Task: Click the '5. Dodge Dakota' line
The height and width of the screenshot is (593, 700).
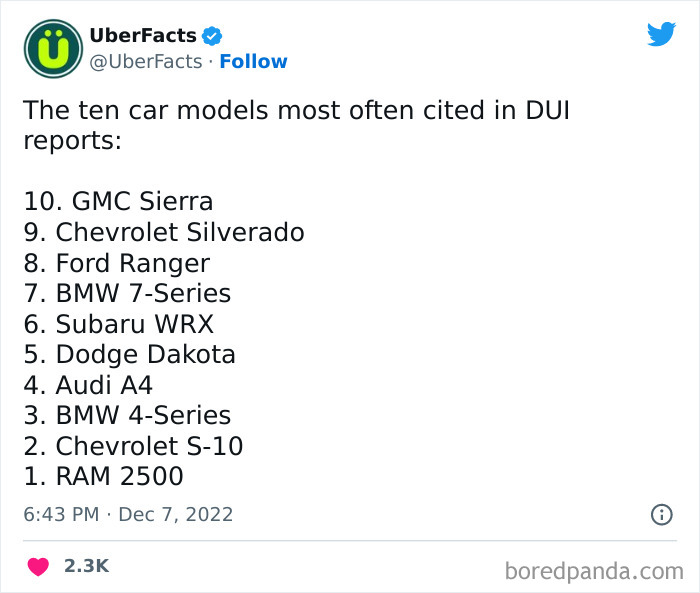Action: pyautogui.click(x=129, y=355)
